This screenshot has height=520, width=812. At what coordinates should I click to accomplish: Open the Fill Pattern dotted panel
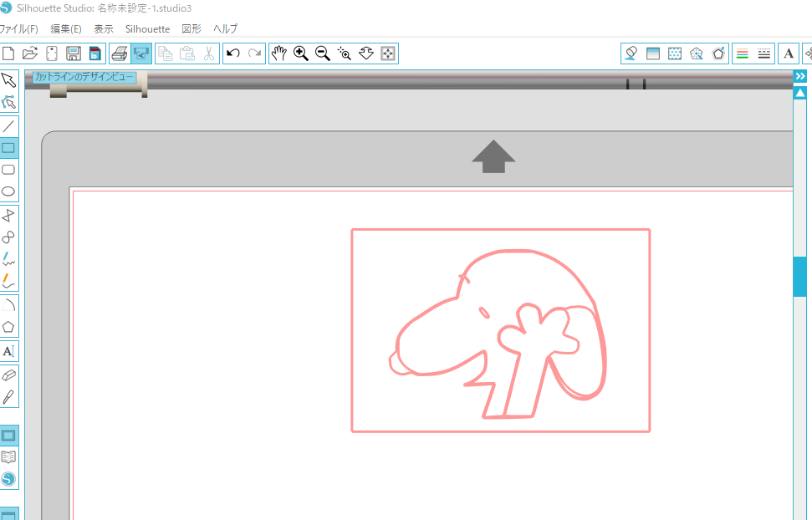[x=675, y=54]
